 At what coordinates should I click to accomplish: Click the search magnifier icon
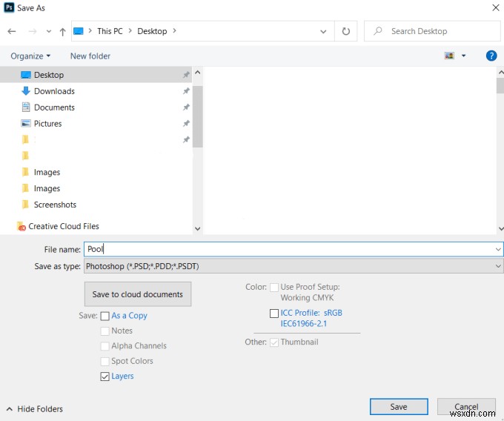coord(378,31)
